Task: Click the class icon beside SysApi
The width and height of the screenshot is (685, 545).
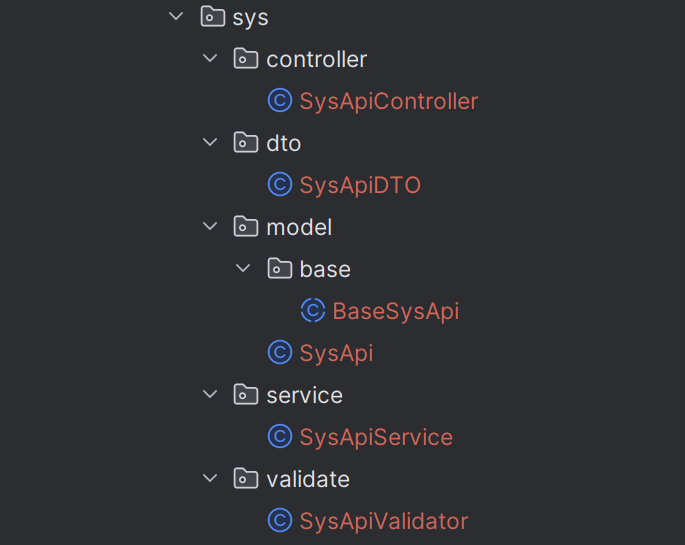Action: click(280, 353)
